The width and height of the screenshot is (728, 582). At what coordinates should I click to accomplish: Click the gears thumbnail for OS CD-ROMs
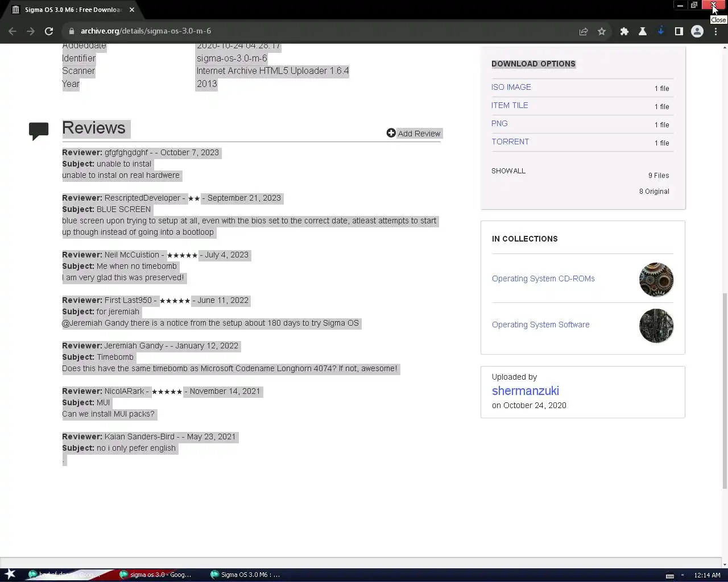[x=656, y=280]
